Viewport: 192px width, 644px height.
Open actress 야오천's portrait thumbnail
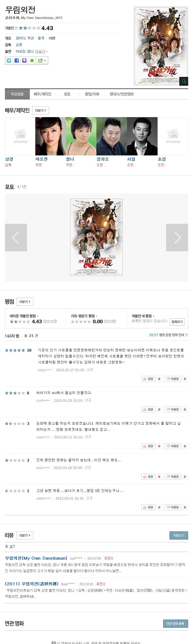(50, 136)
